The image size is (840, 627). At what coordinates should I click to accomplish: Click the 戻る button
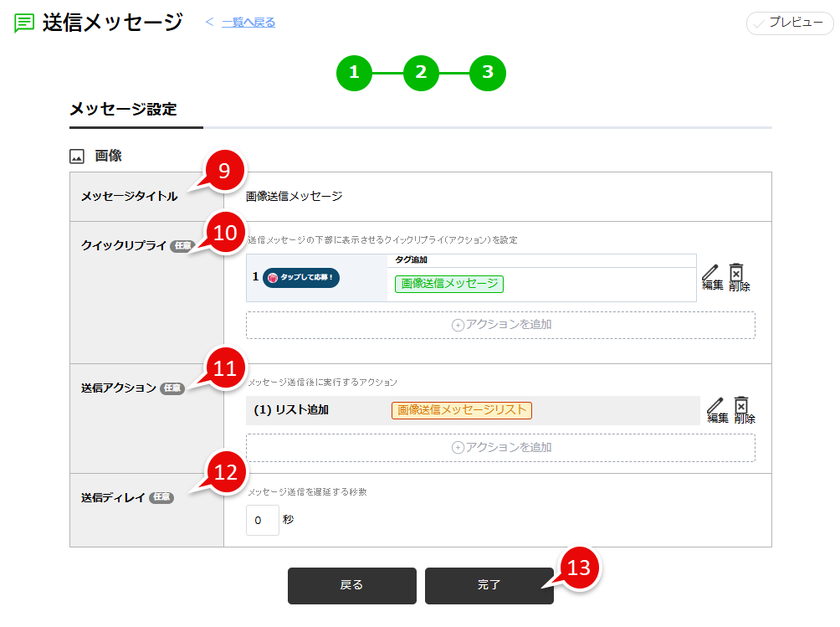point(351,586)
